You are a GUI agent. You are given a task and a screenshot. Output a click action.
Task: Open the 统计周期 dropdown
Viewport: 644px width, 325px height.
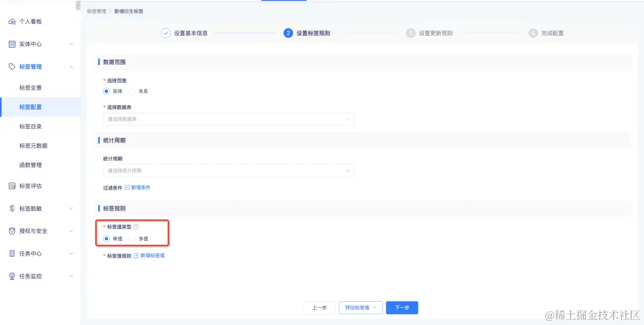(229, 171)
